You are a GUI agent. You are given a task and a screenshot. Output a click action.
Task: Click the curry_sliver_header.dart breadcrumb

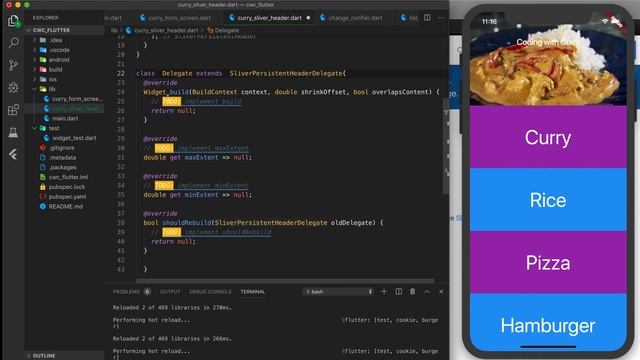pos(162,30)
